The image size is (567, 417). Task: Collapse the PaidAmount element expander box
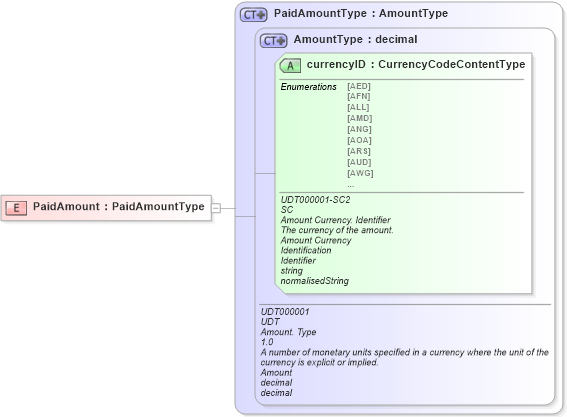click(216, 208)
